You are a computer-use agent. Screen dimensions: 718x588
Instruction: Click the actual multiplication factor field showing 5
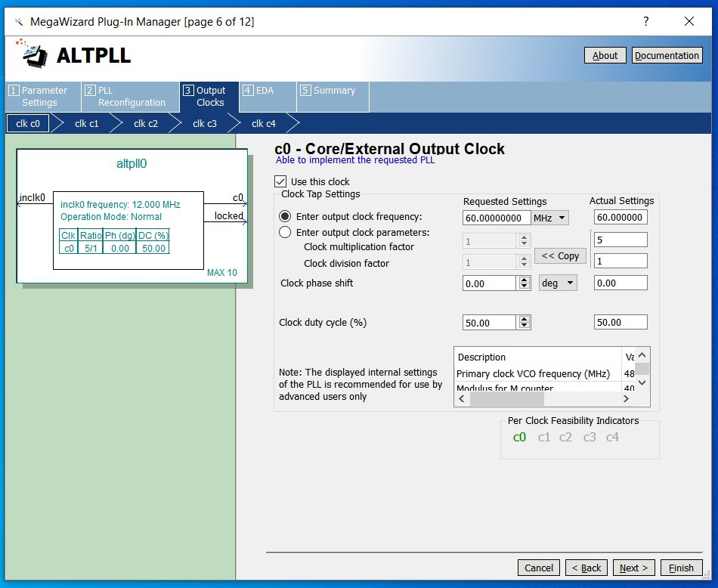pyautogui.click(x=621, y=240)
